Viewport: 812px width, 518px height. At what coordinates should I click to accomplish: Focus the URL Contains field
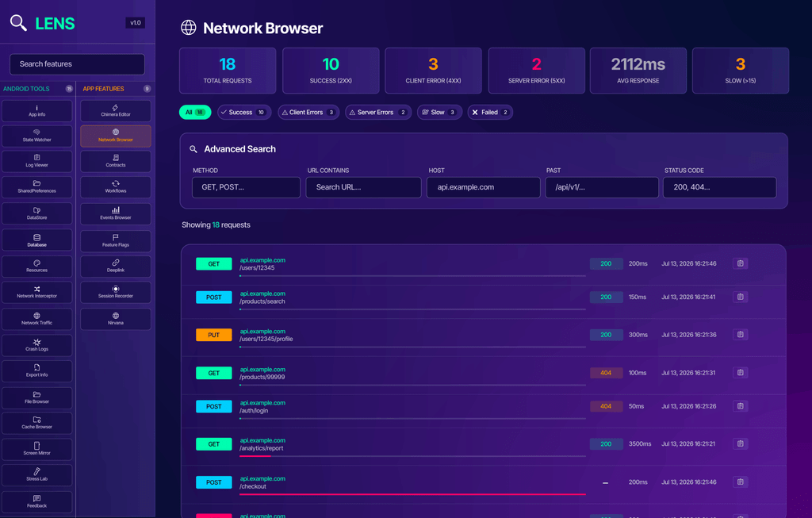363,187
